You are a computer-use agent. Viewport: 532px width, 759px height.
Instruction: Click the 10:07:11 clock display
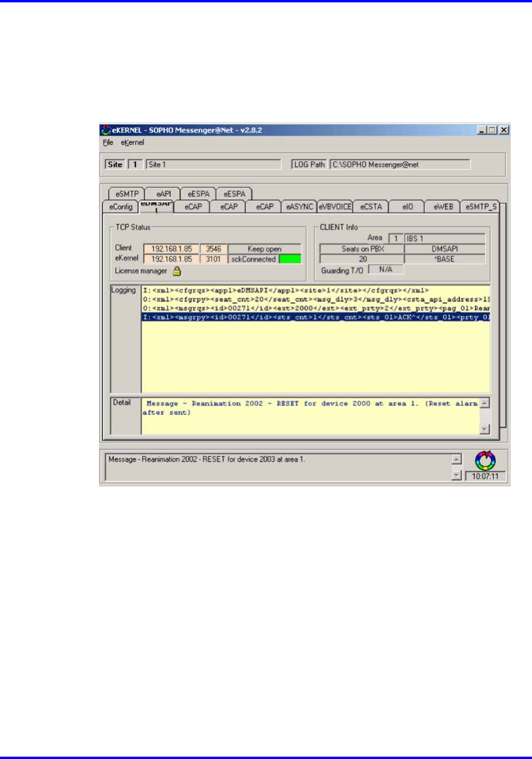[x=485, y=476]
